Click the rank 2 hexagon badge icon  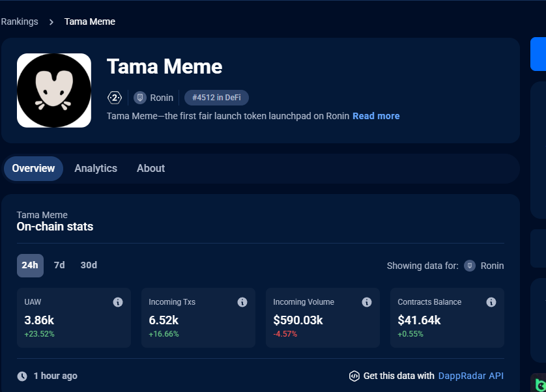(115, 98)
